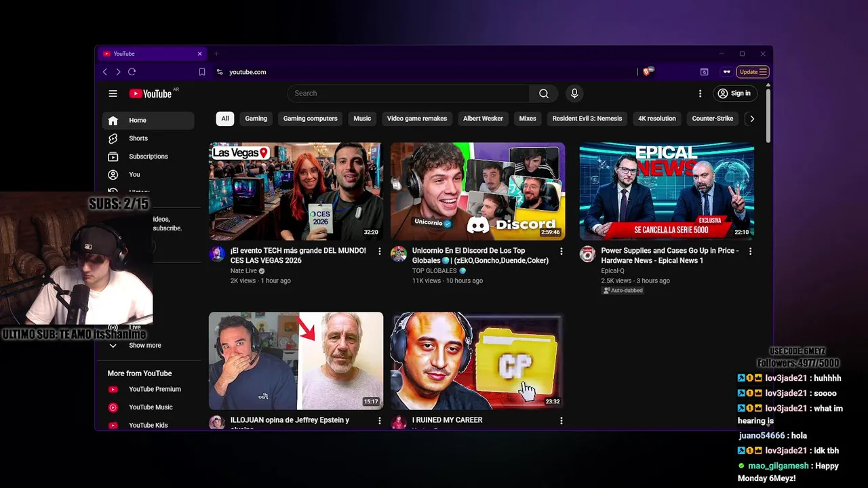868x488 pixels.
Task: Click the page vertical scrollbar
Action: pyautogui.click(x=768, y=115)
